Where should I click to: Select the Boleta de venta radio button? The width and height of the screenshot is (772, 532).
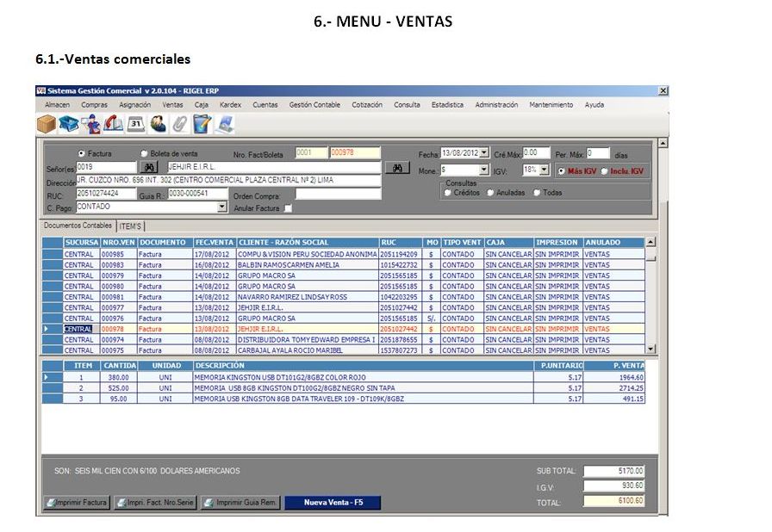tap(144, 153)
